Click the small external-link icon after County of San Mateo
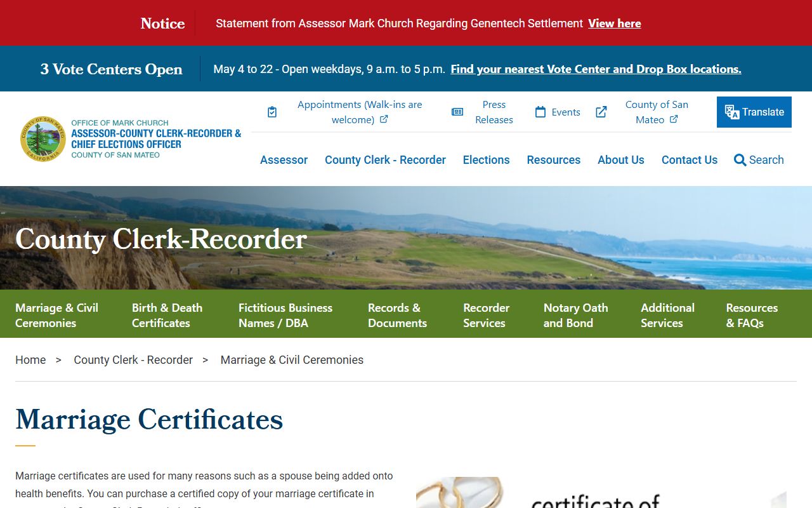Screen dimensions: 812x508 click(x=674, y=119)
